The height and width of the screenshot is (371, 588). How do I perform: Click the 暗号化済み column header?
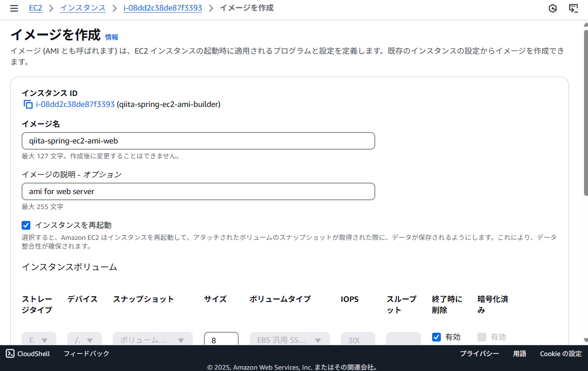[493, 305]
